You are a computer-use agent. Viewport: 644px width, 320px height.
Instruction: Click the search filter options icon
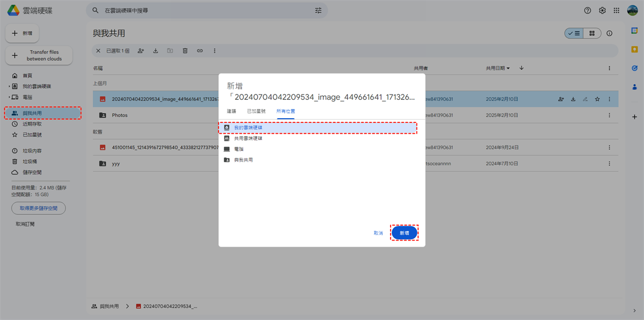pyautogui.click(x=318, y=10)
